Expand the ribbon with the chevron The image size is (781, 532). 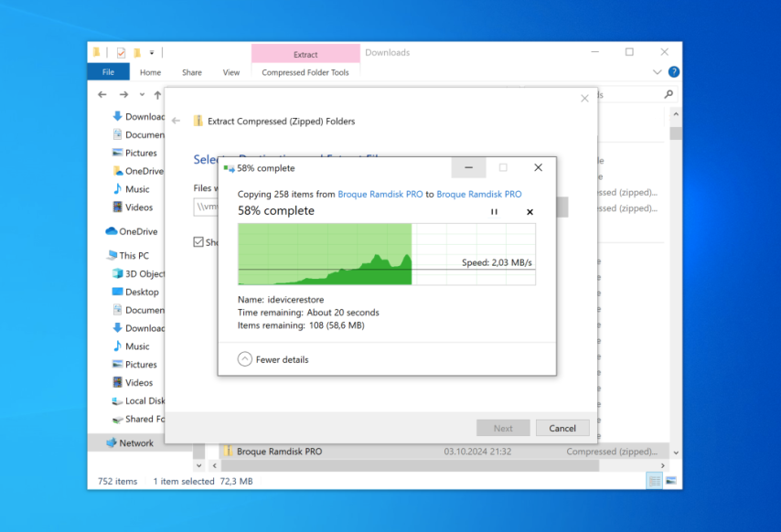[x=658, y=72]
